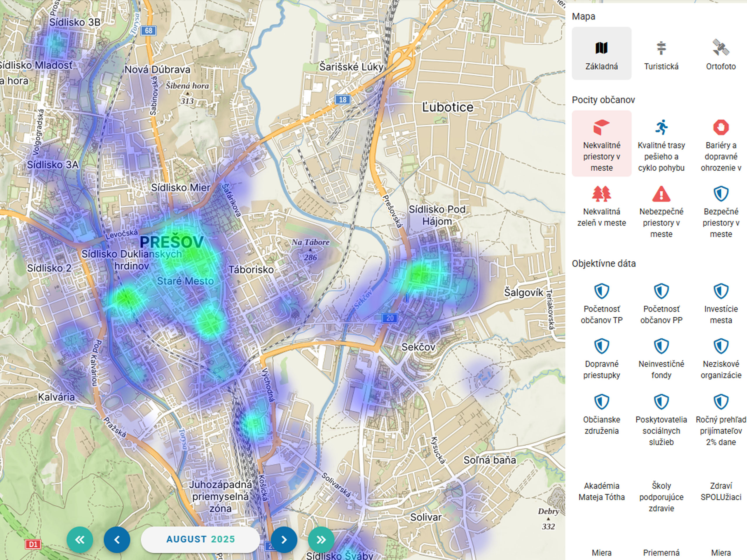Display the Neziskové organizácie data layer
747x560 pixels.
(721, 359)
